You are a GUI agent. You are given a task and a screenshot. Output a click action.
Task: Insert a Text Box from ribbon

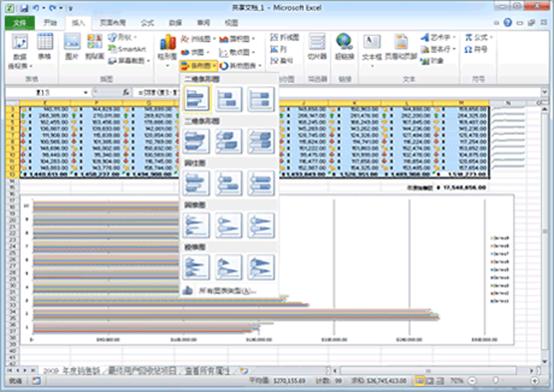372,49
